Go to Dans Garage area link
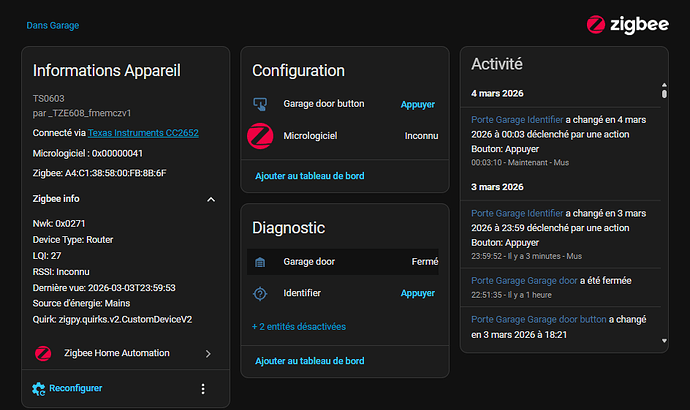Viewport: 690px width, 410px height. [x=52, y=25]
